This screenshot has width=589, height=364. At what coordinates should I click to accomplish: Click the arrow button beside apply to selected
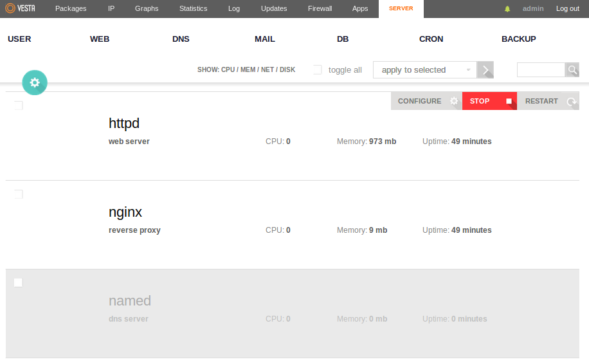tap(485, 70)
